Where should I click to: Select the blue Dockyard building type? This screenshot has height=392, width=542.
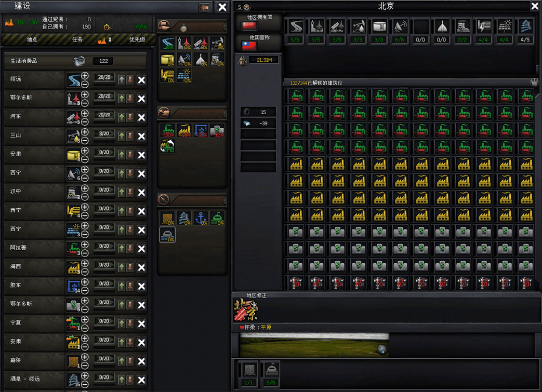tap(201, 130)
